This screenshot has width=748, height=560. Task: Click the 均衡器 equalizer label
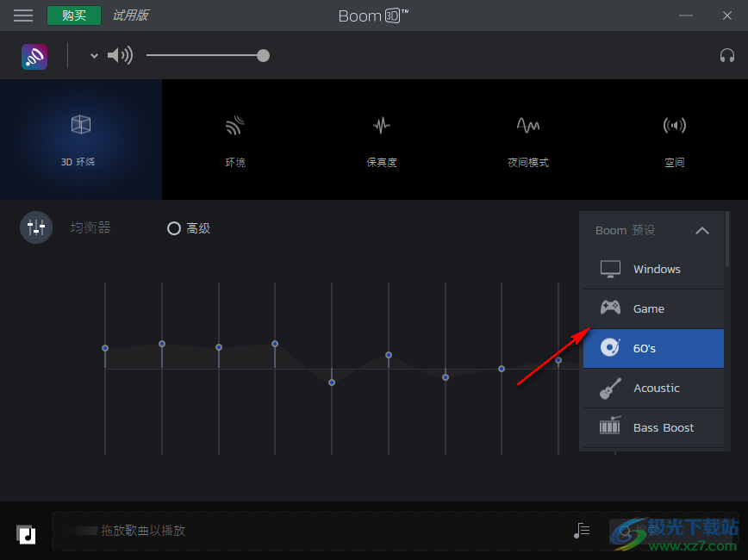[90, 227]
